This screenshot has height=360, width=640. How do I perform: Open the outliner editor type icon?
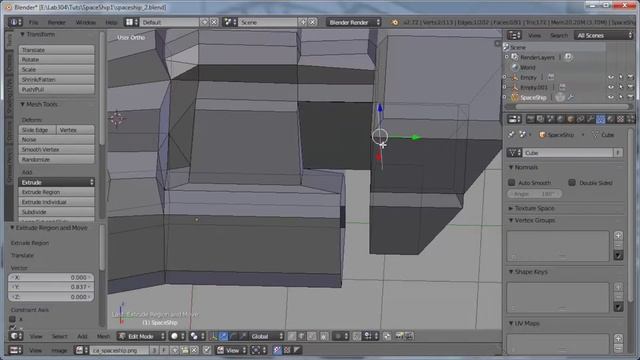514,36
